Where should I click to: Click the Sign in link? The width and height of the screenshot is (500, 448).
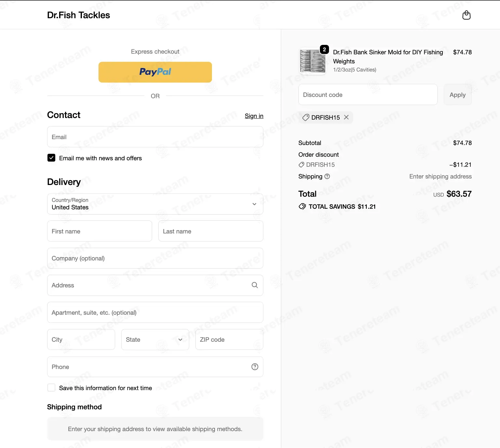[254, 116]
